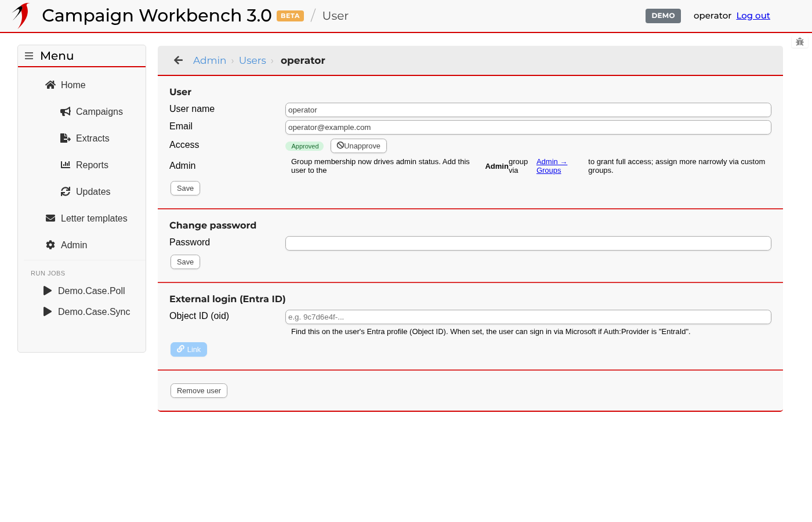The height and width of the screenshot is (522, 812).
Task: Run the Demo.Case.Poll play icon
Action: (48, 291)
